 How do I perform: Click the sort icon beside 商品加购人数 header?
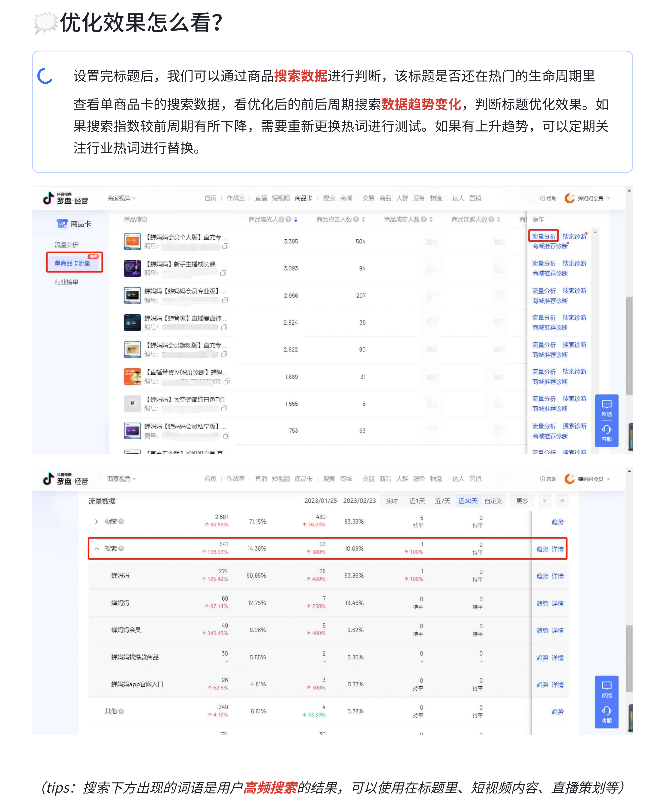(499, 220)
